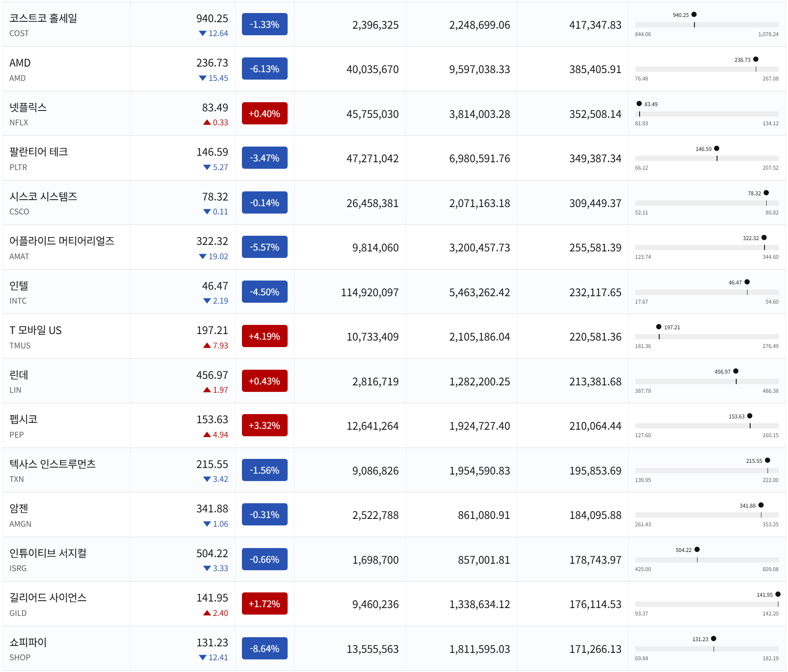The image size is (788, 672).
Task: Open the 코스트코 홀세일 stock link
Action: [43, 18]
